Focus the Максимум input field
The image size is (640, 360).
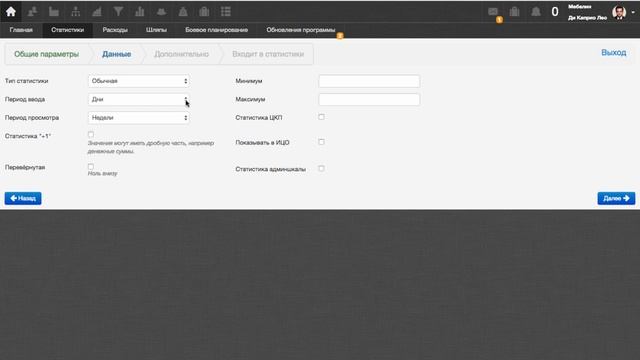pyautogui.click(x=369, y=99)
